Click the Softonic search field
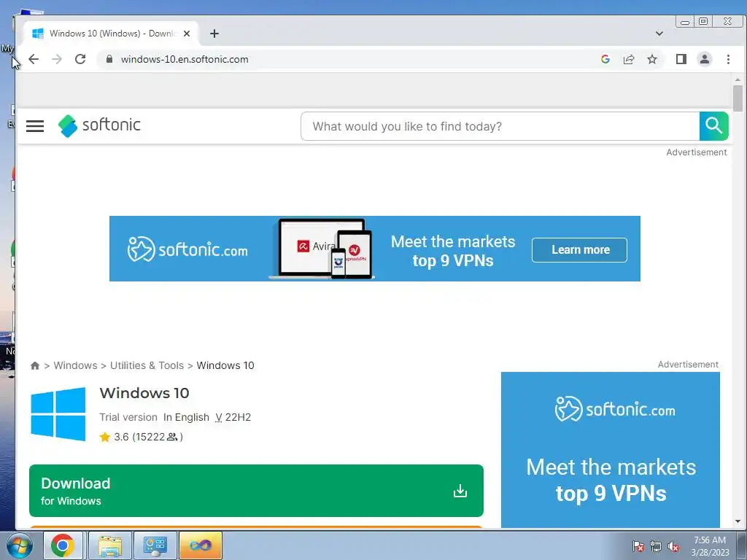Image resolution: width=747 pixels, height=560 pixels. click(500, 126)
